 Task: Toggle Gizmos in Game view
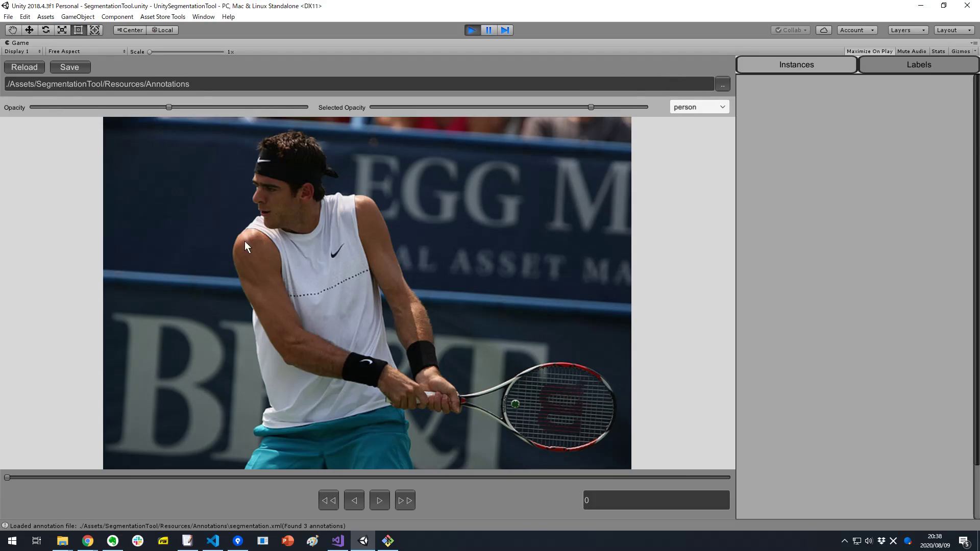[x=961, y=52]
